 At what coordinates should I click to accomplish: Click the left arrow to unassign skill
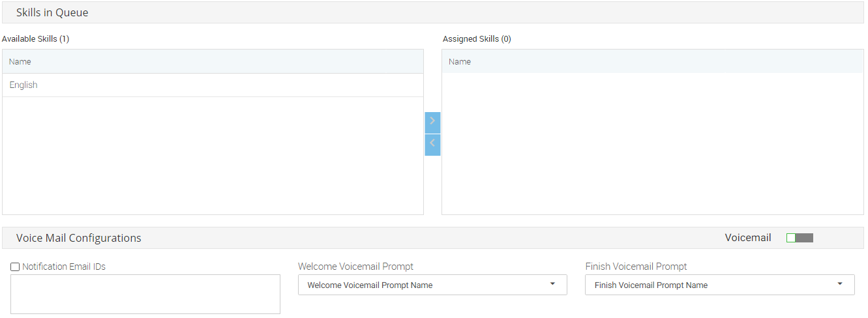click(432, 145)
